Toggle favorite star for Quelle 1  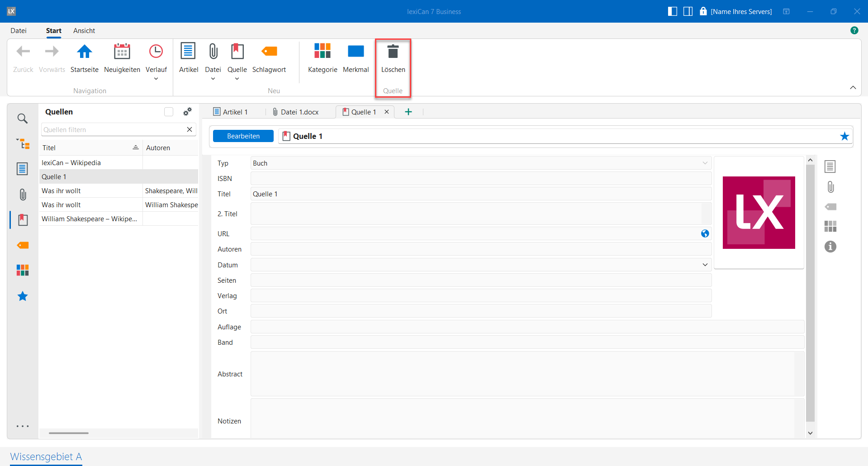[844, 136]
